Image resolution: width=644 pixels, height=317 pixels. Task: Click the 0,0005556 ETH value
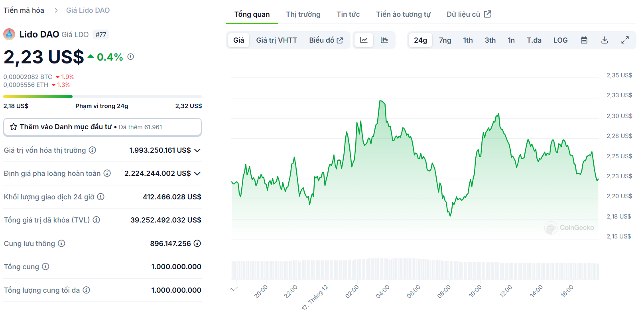[26, 85]
